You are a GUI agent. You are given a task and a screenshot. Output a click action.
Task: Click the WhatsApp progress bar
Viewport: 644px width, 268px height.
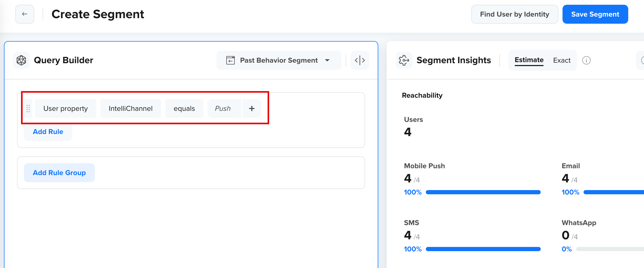coord(610,249)
